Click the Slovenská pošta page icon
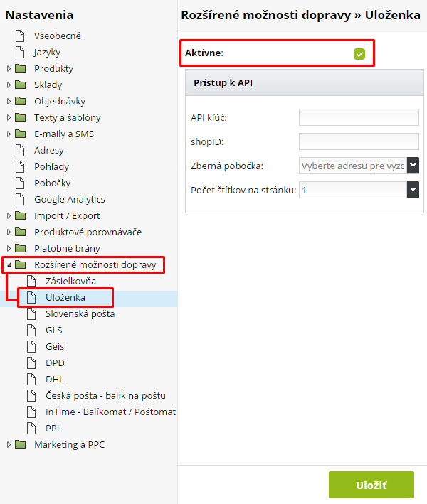Image resolution: width=427 pixels, height=504 pixels. (x=31, y=313)
